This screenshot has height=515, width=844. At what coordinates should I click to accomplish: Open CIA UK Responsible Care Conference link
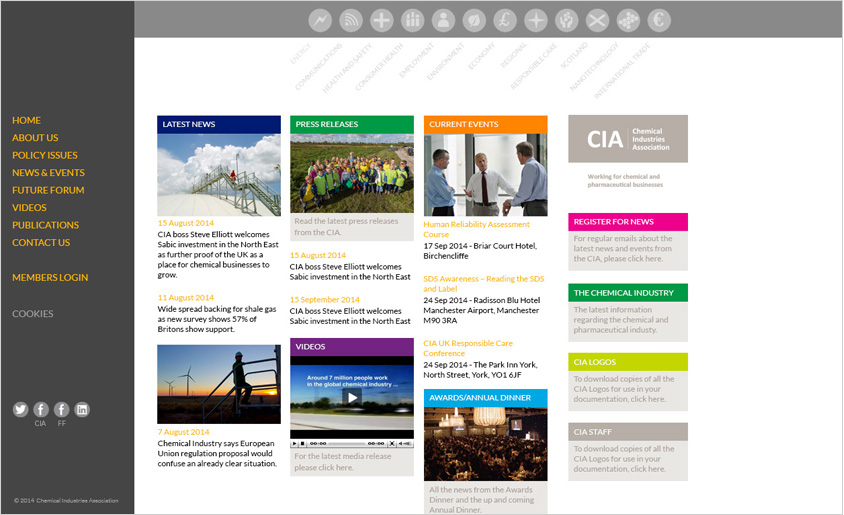(x=468, y=349)
